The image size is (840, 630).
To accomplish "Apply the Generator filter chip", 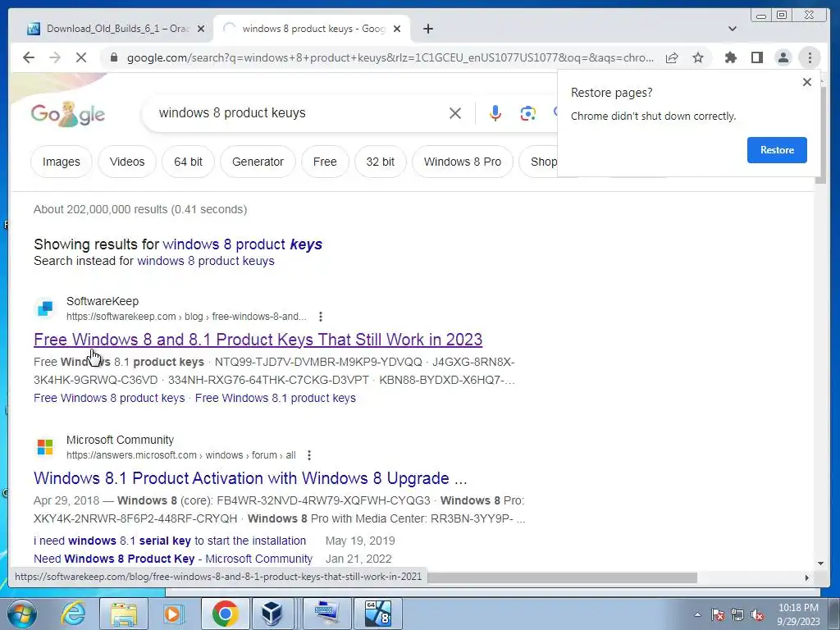I will pos(258,162).
